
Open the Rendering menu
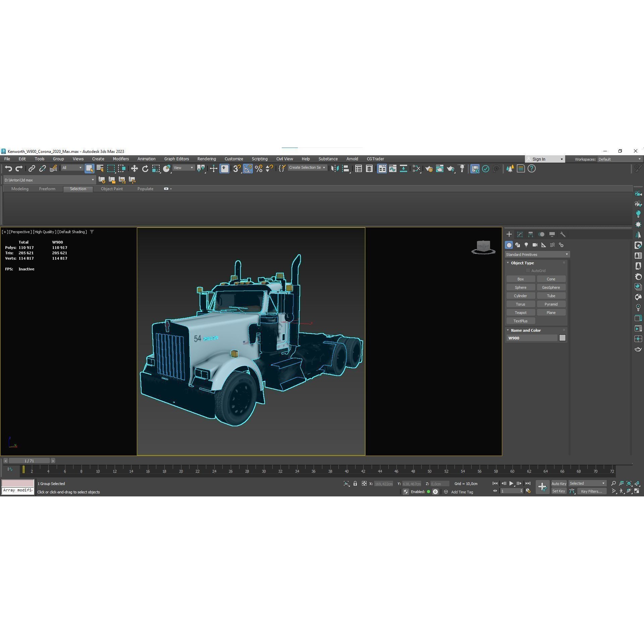pos(206,159)
